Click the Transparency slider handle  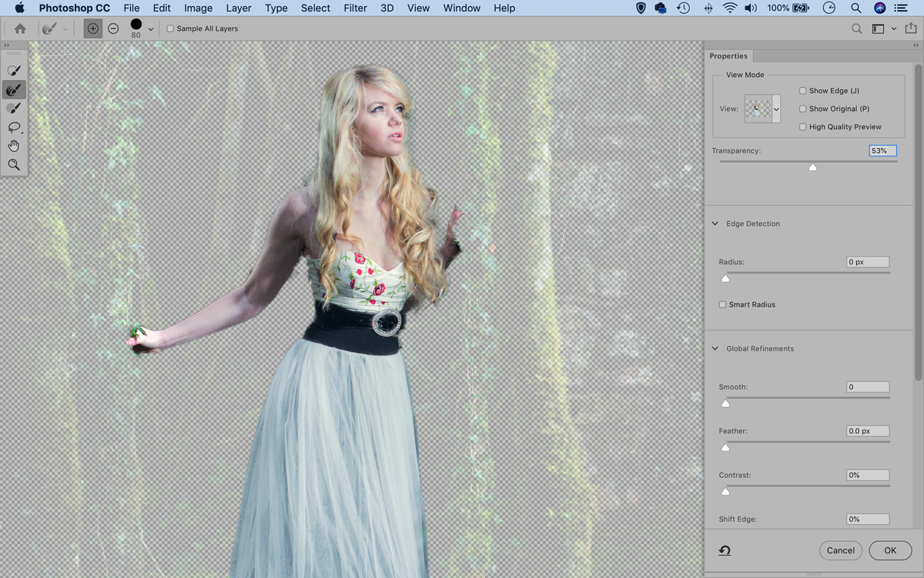tap(812, 166)
